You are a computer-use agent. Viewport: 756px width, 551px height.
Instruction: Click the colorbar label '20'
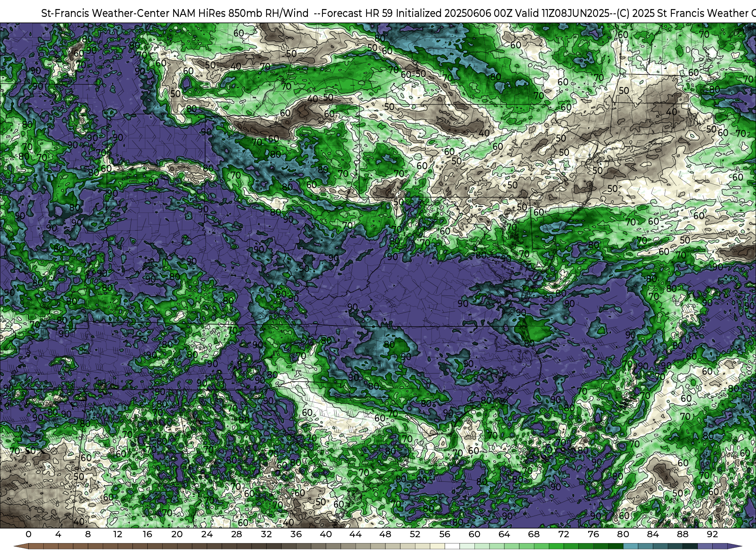point(177,534)
